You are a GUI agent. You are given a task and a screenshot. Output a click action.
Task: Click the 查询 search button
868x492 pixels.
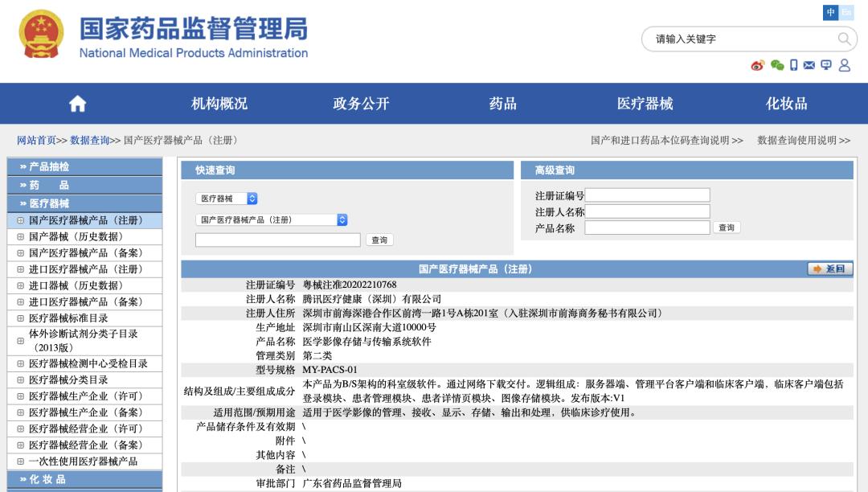click(x=381, y=239)
